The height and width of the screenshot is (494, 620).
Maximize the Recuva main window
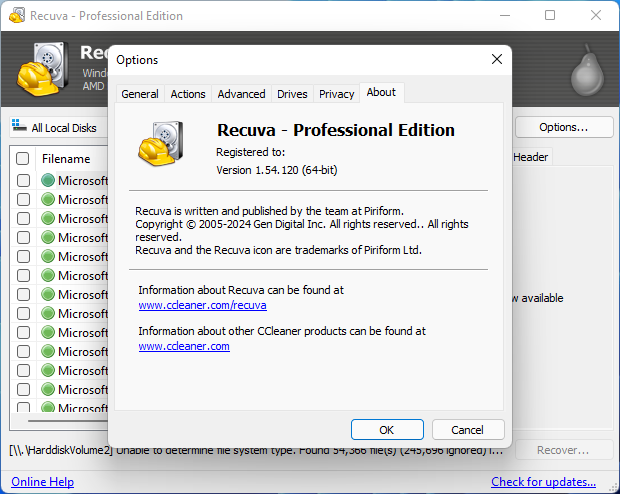point(550,15)
